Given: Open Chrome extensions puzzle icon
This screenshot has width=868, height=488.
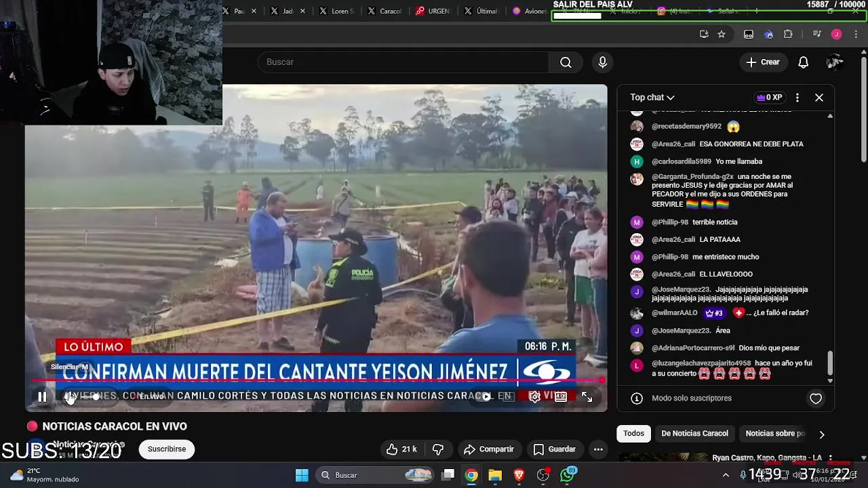Looking at the screenshot, I should click(788, 35).
